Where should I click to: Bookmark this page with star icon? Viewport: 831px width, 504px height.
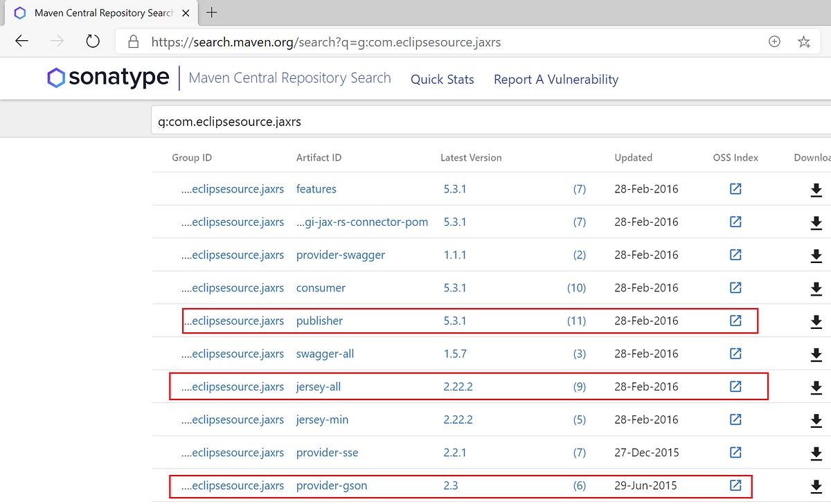point(803,42)
